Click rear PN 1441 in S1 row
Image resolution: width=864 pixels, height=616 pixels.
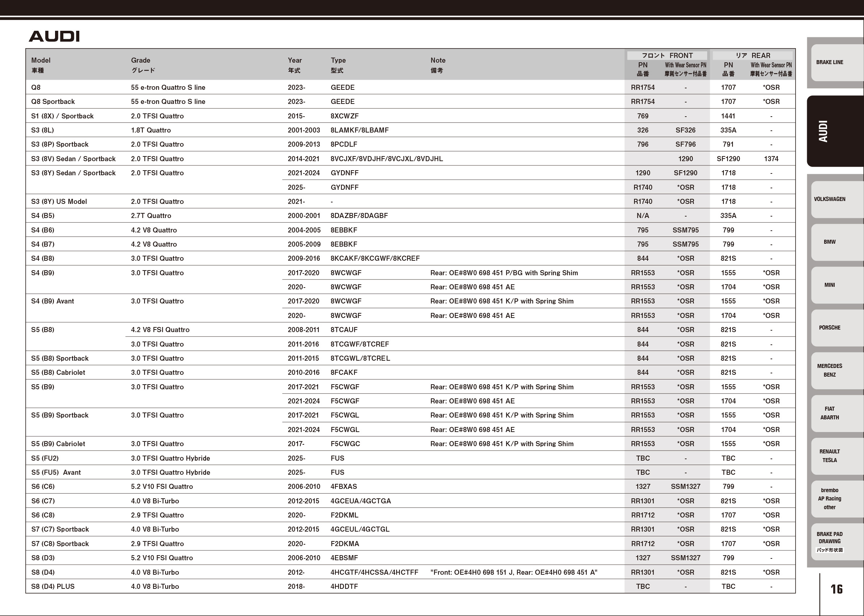coord(728,116)
